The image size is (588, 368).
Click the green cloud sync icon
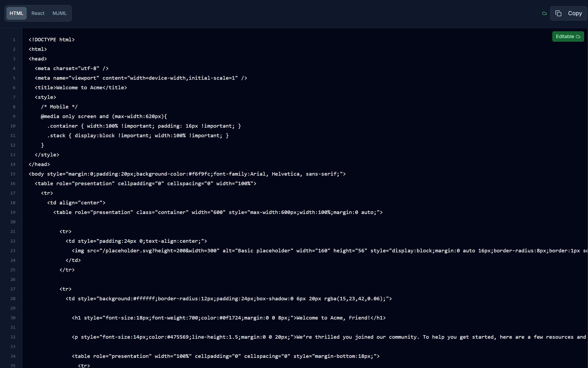coord(544,13)
